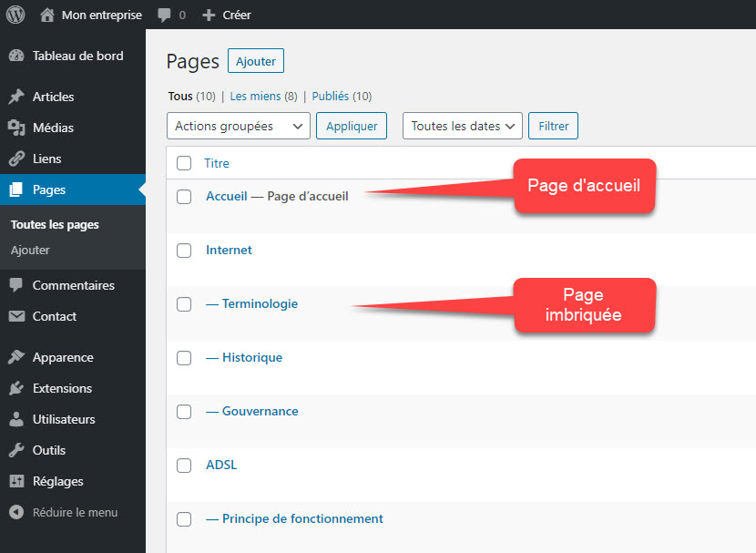Click the Utilisateurs person icon
756x553 pixels.
pos(16,419)
